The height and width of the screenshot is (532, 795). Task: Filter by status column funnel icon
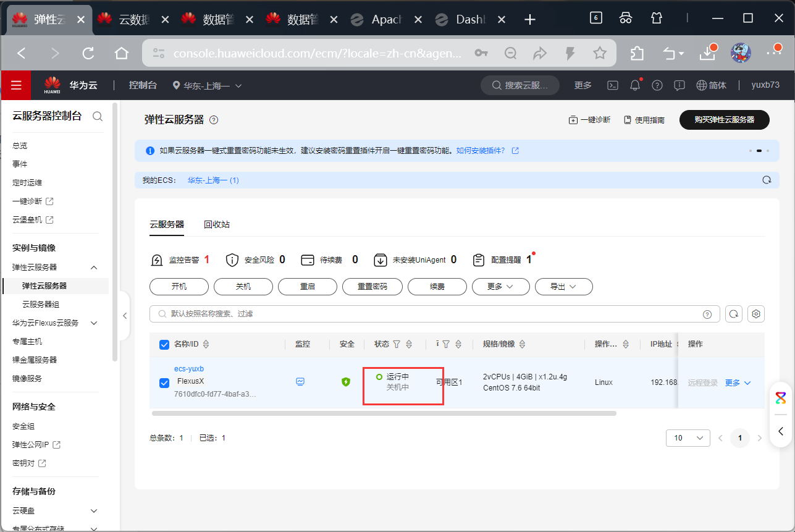397,344
